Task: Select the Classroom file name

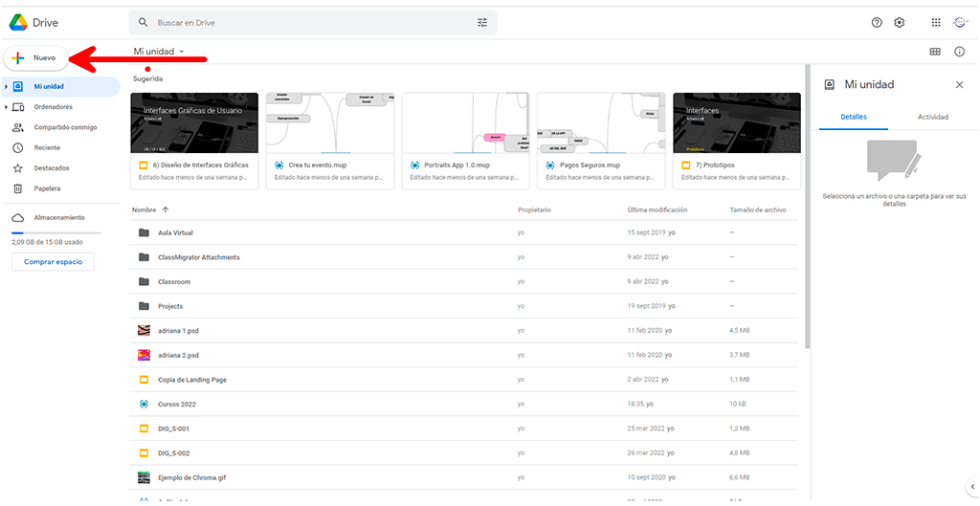Action: point(174,282)
